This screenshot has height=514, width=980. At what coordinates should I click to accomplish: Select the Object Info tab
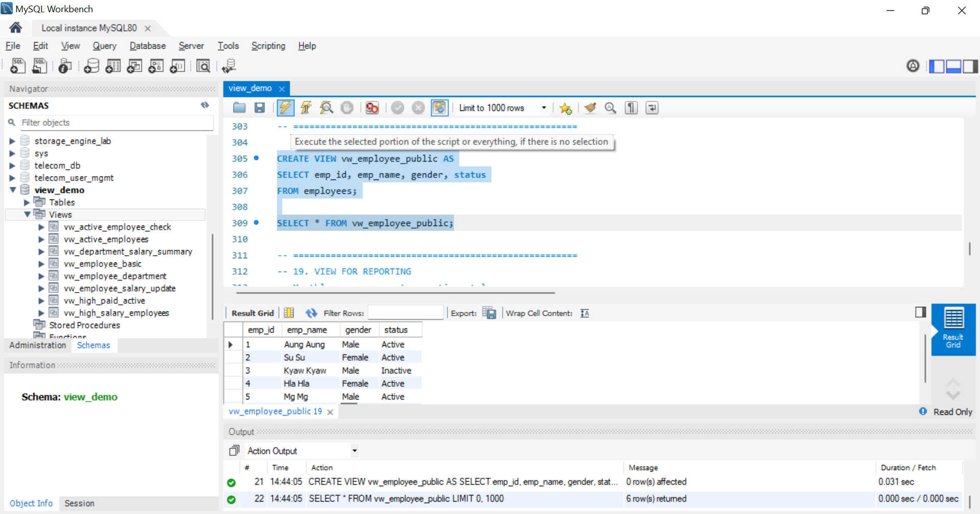(31, 503)
